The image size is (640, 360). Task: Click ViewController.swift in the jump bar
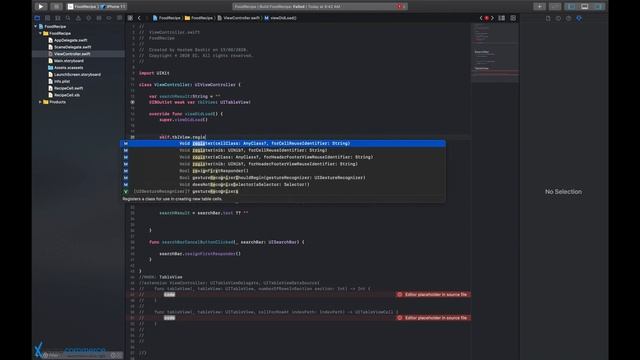point(238,18)
